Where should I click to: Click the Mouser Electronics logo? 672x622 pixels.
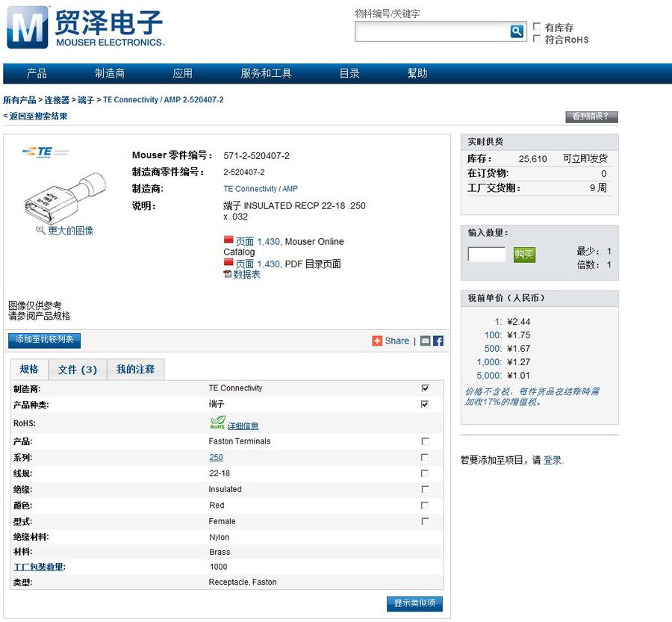[84, 28]
